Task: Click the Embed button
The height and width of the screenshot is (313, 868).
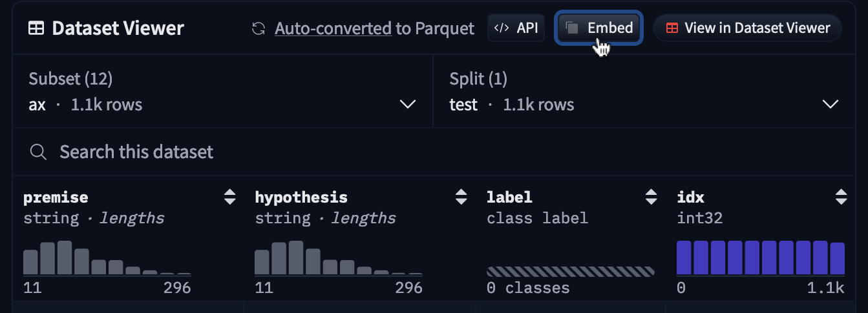Action: click(598, 28)
